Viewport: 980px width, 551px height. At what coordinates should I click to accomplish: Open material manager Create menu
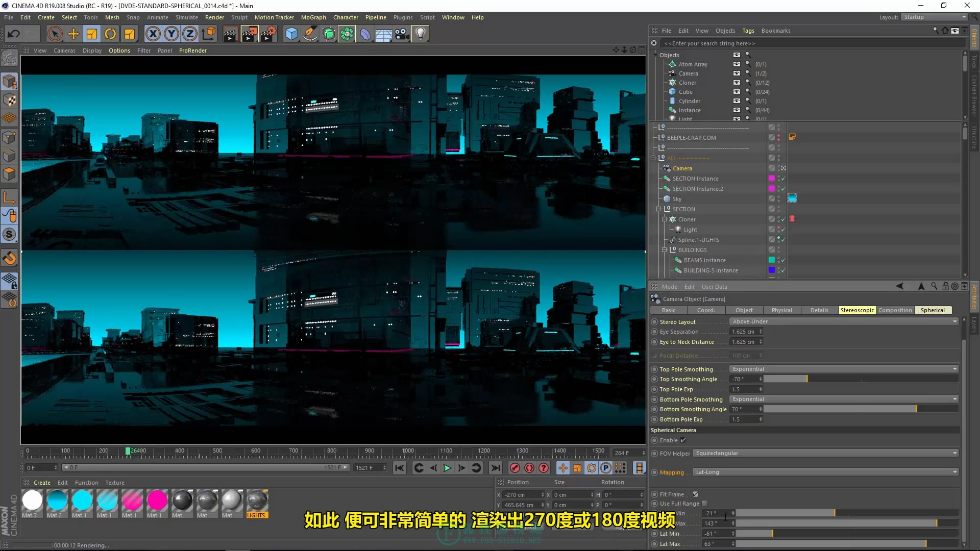coord(42,483)
